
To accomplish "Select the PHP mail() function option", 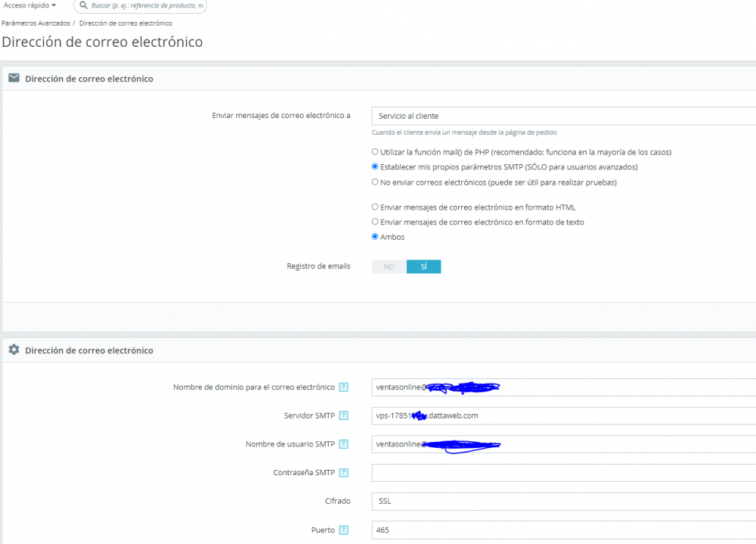I will pos(375,151).
